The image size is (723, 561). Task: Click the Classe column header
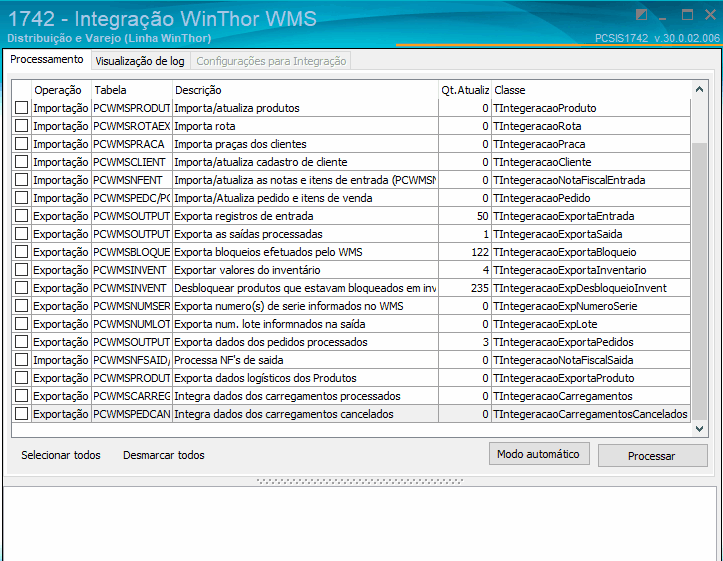coord(591,90)
